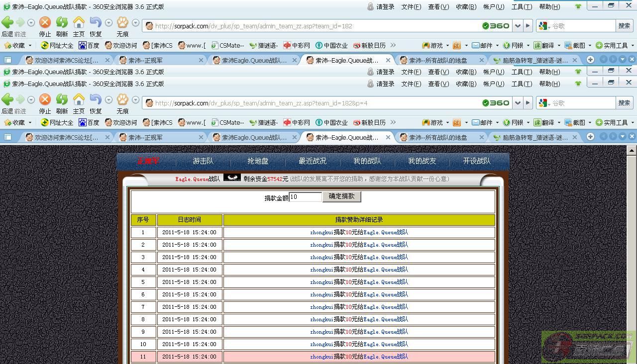Go to Home (主页) using the bottommost toolbar icon
This screenshot has height=364, width=637.
79,100
